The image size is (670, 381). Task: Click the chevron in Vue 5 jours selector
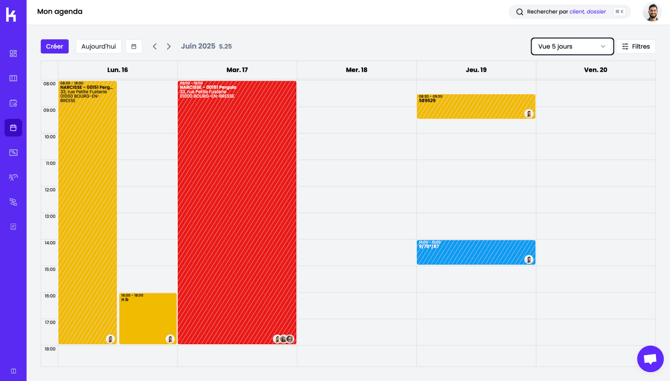click(603, 47)
